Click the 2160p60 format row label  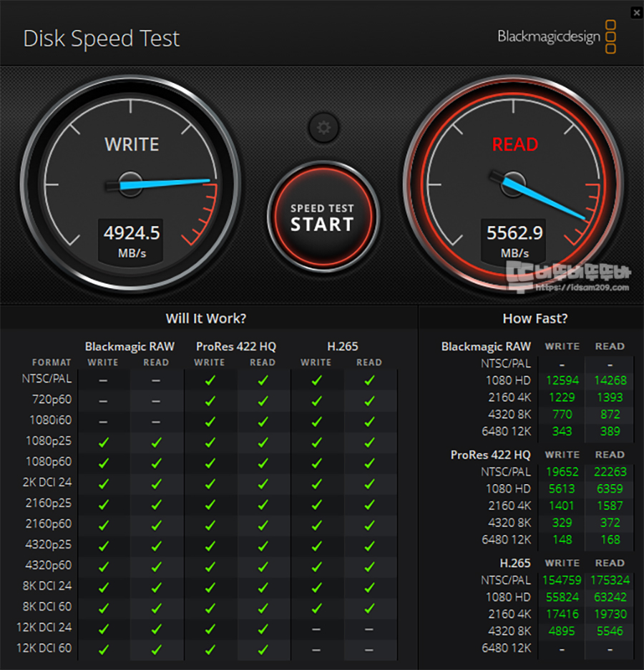(x=49, y=524)
